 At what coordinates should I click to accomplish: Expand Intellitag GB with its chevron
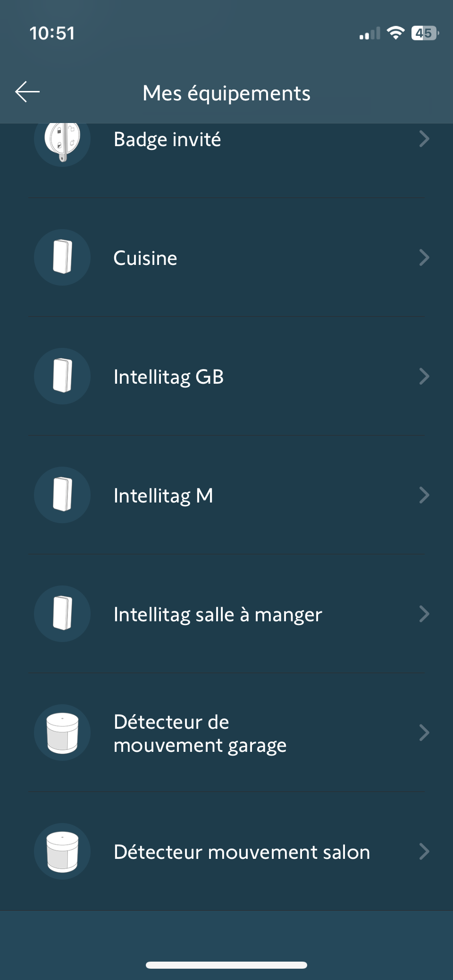point(424,376)
